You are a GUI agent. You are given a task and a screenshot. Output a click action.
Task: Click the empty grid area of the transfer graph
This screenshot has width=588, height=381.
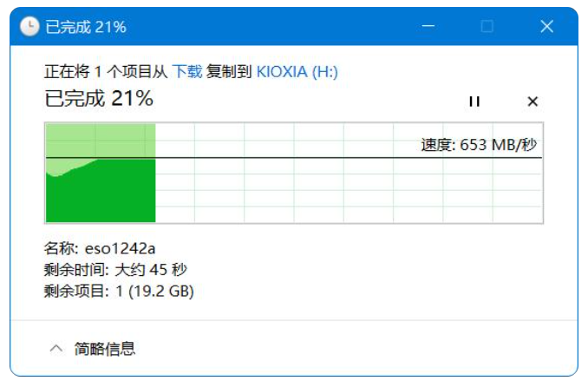[x=347, y=191]
